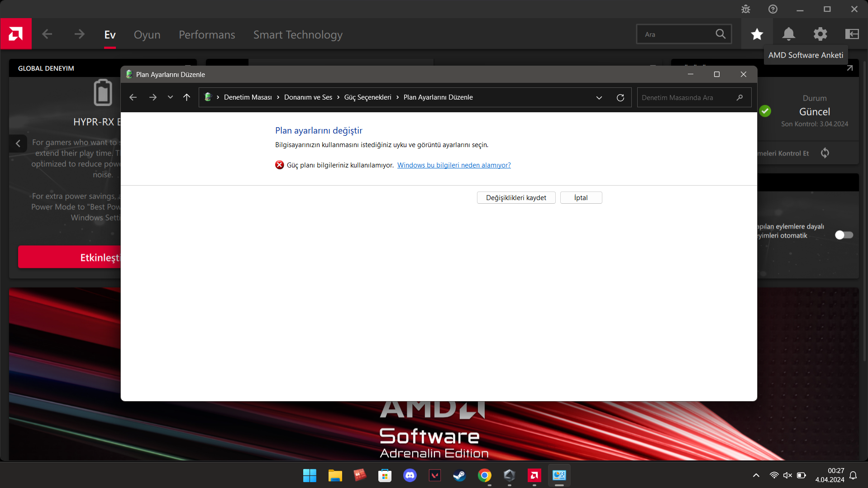Go back in AMD Software navigation

pyautogui.click(x=47, y=34)
